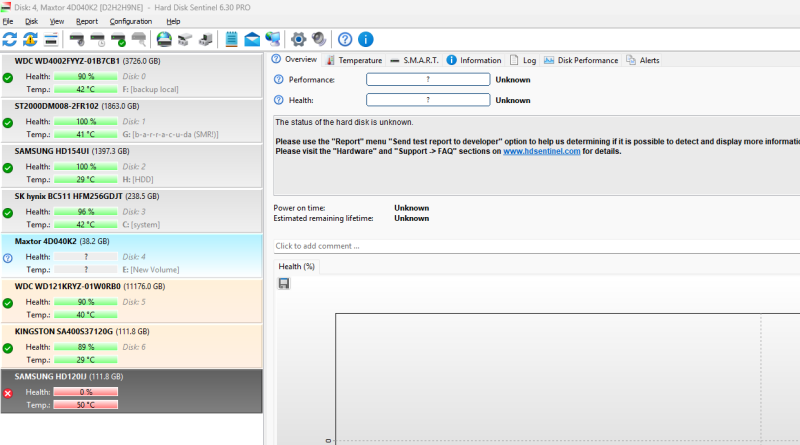Open help via question mark toolbar icon
The image size is (800, 445).
pos(345,39)
